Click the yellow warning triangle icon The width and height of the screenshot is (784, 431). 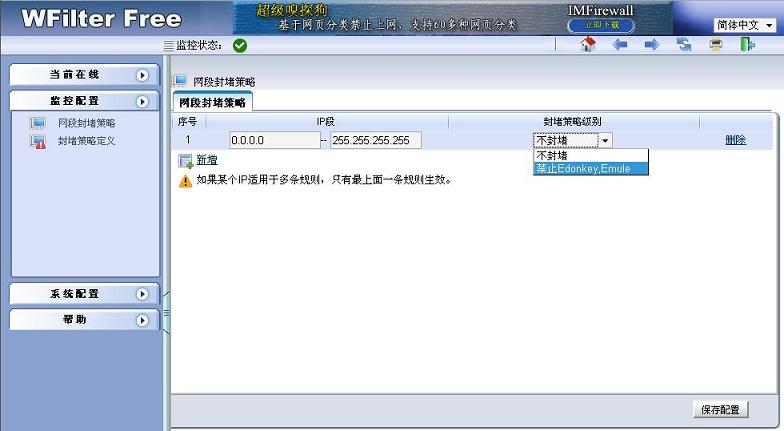pos(185,180)
